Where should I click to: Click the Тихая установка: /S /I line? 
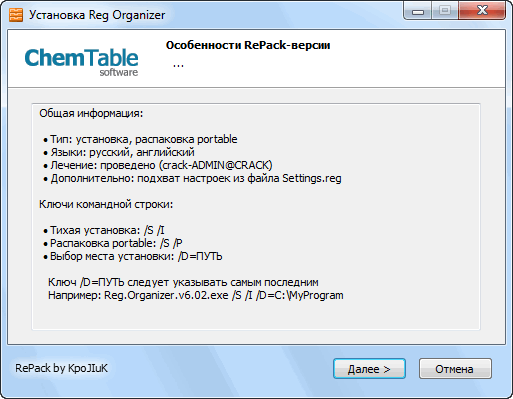tap(104, 230)
